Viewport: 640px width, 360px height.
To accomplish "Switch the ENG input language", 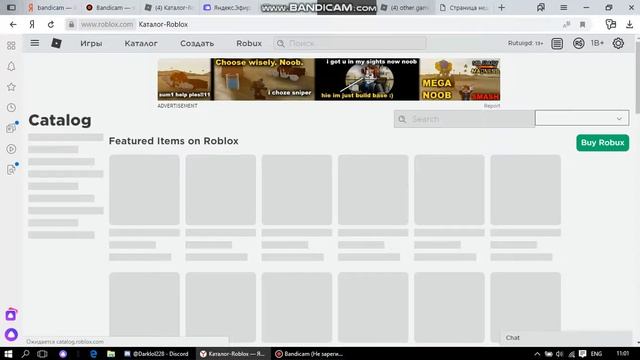I will (x=596, y=354).
